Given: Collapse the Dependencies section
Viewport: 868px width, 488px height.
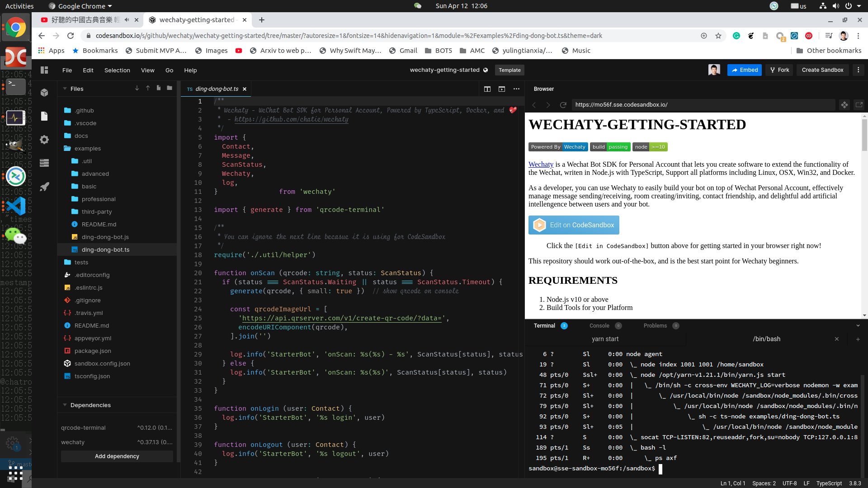Looking at the screenshot, I should [x=65, y=405].
